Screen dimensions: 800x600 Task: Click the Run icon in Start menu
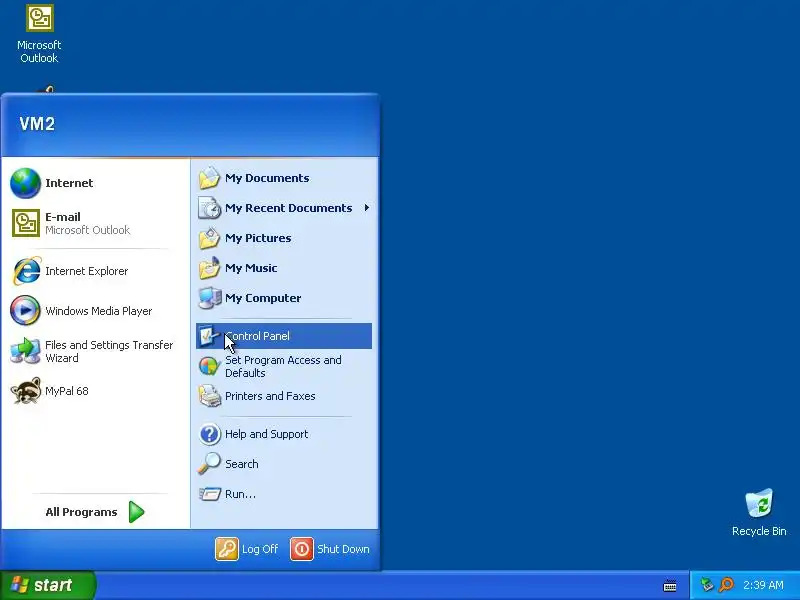209,494
